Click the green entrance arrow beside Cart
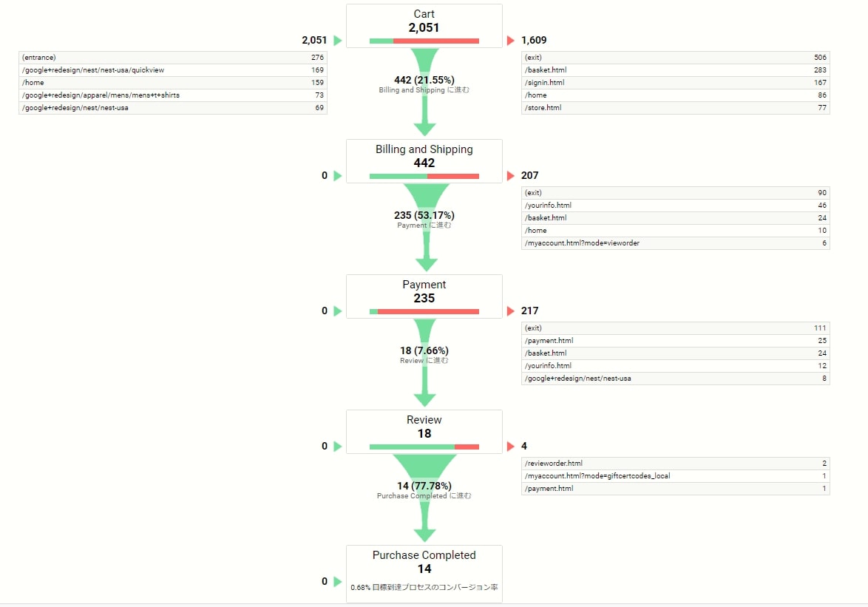The height and width of the screenshot is (607, 868). [x=338, y=41]
